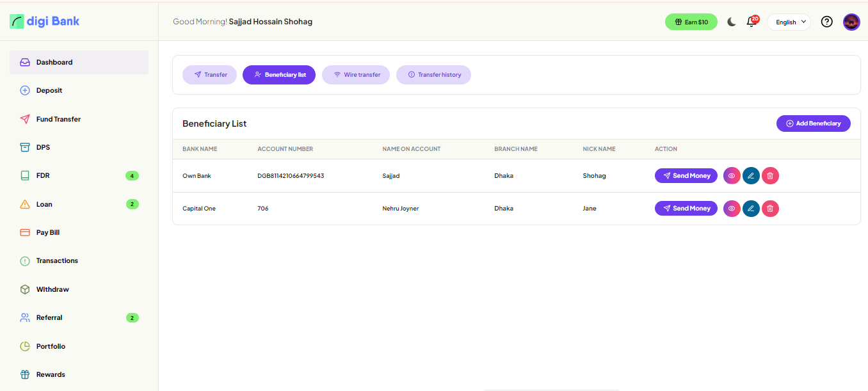The height and width of the screenshot is (391, 868).
Task: Open the user profile avatar
Action: pyautogui.click(x=851, y=22)
